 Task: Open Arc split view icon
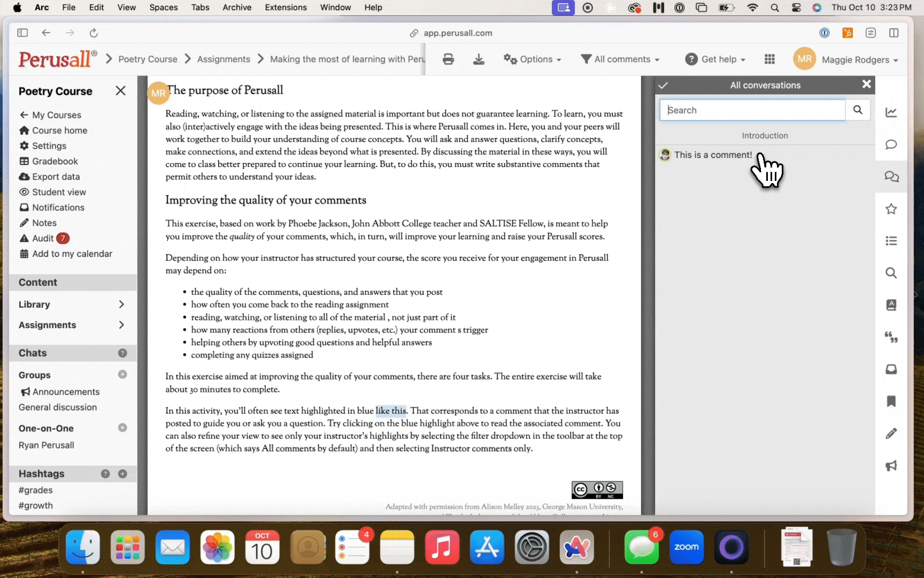tap(894, 33)
